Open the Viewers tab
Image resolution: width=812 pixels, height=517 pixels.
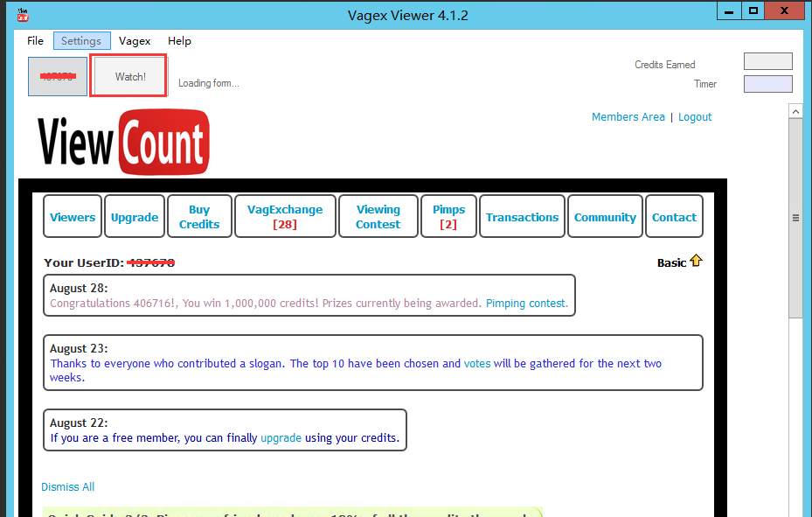click(x=73, y=217)
